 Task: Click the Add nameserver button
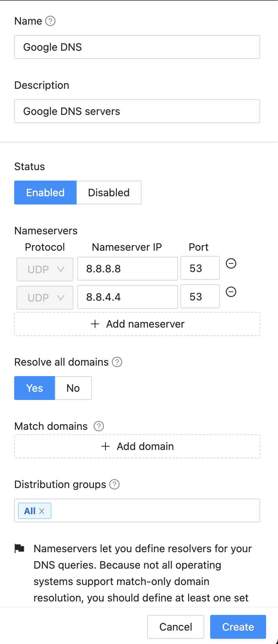(x=137, y=324)
